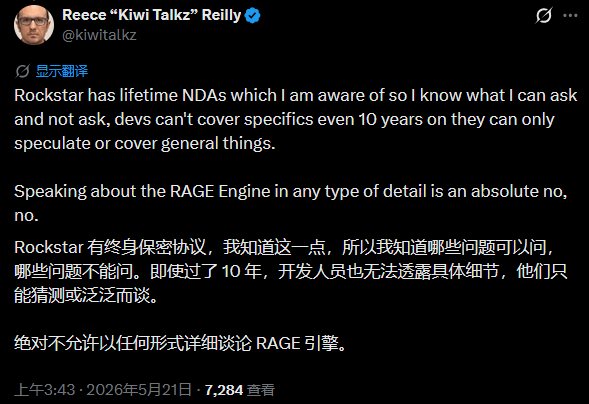Click the small Grok icon before 显示翻译

click(23, 71)
